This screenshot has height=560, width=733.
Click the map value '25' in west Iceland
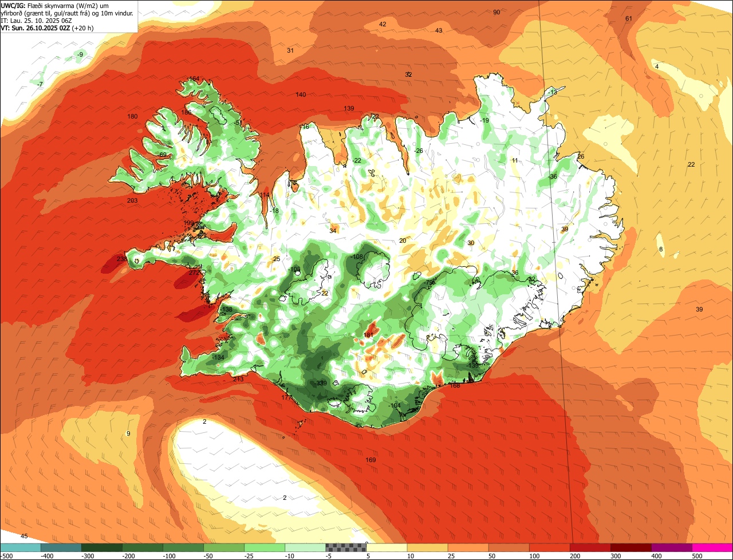tap(277, 259)
